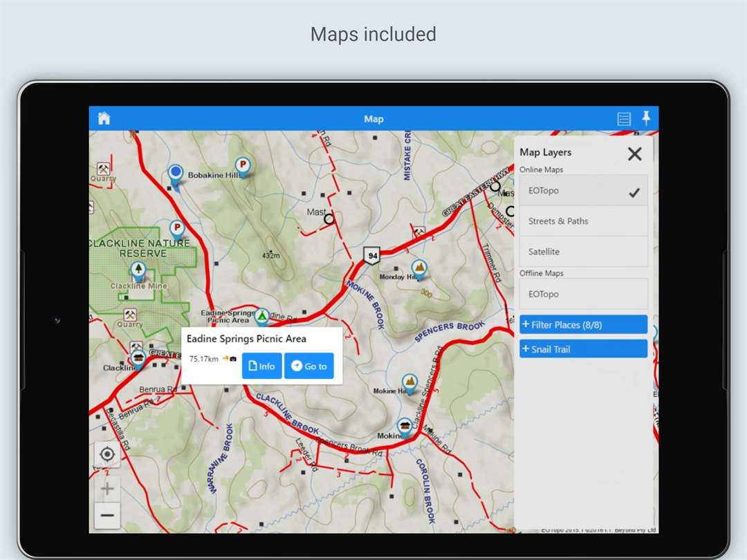Click the SPENCERS BROOK map label
Image resolution: width=747 pixels, height=560 pixels.
click(x=450, y=331)
